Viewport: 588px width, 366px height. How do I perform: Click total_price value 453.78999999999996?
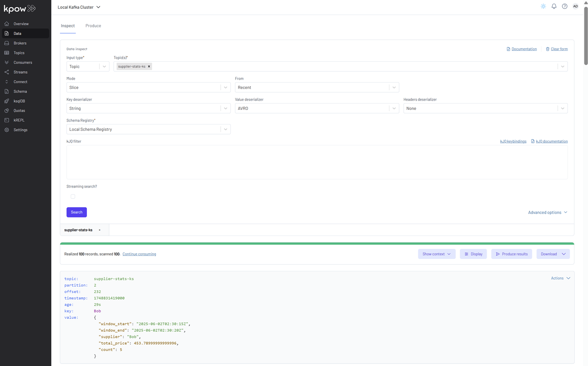(x=155, y=343)
